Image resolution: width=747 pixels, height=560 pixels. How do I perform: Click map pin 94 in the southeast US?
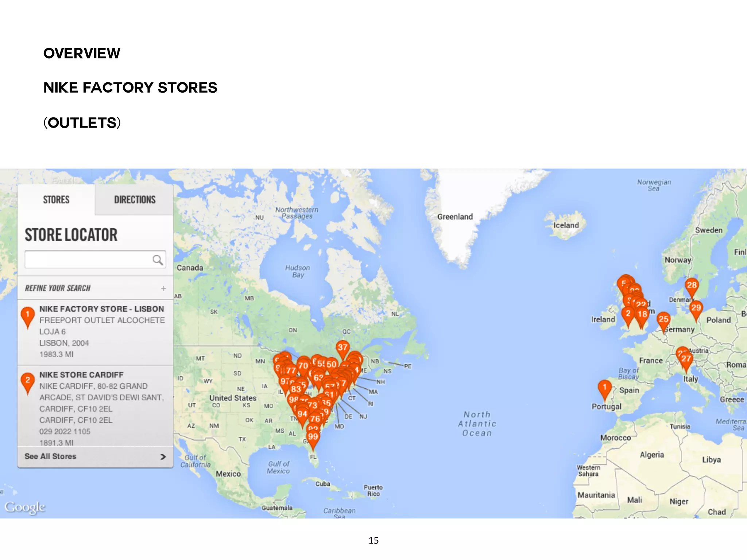302,414
